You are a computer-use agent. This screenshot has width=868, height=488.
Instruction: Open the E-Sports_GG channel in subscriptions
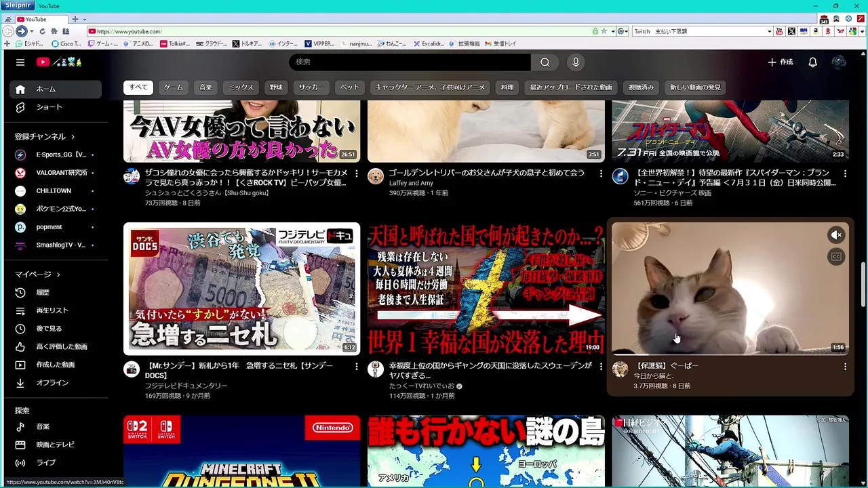55,155
